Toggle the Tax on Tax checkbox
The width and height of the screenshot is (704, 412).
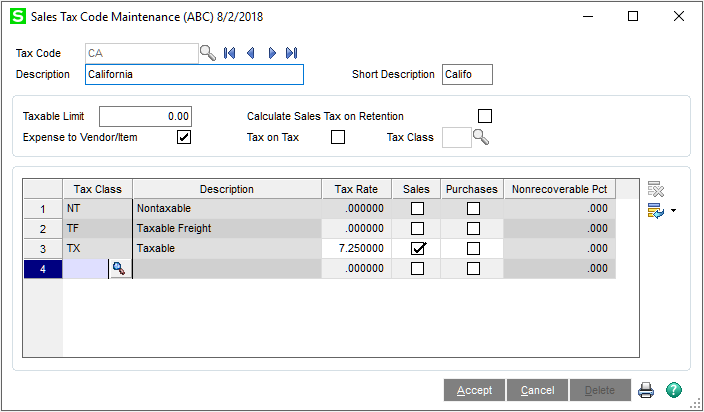tap(338, 137)
